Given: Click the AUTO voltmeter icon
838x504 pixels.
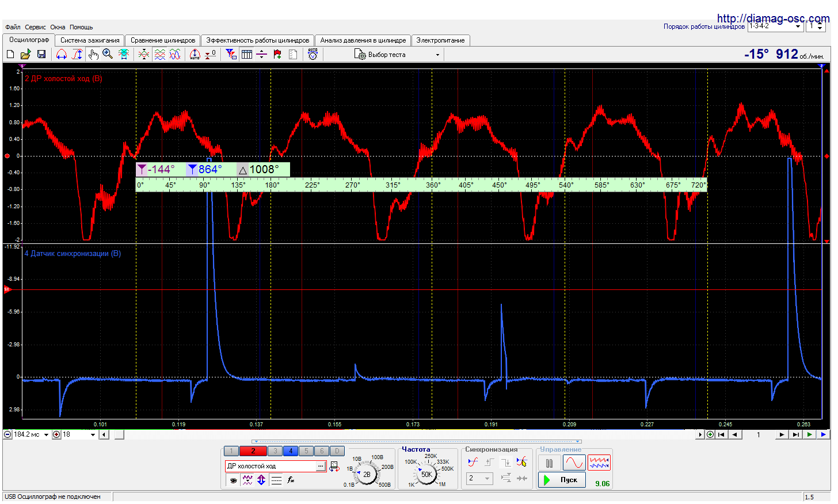Looking at the screenshot, I should pos(313,54).
